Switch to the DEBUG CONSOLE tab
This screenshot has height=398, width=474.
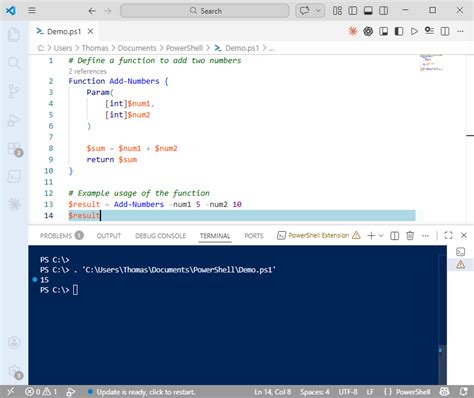(x=160, y=236)
